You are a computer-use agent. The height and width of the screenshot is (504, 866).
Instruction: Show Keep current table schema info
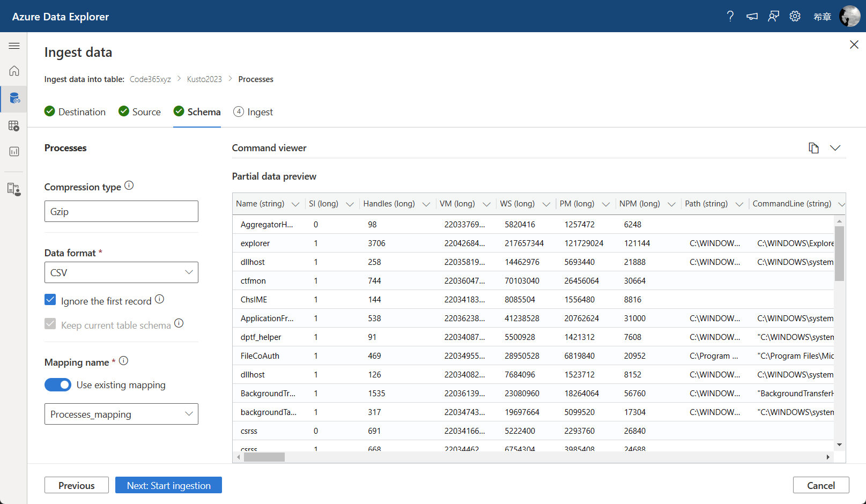[179, 323]
